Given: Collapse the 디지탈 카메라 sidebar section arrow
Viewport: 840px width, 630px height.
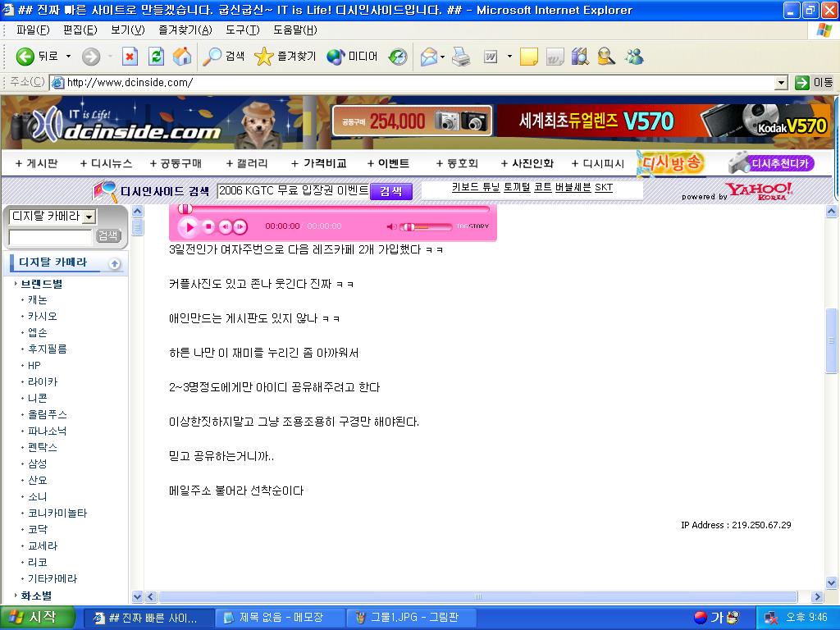Looking at the screenshot, I should click(114, 263).
